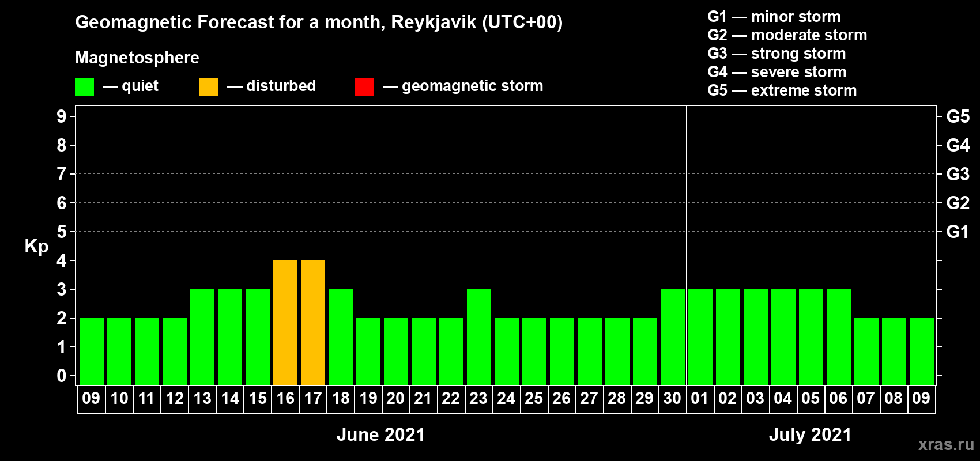Click the Geomagnetic Forecast chart title
Image resolution: width=980 pixels, height=461 pixels.
319,22
